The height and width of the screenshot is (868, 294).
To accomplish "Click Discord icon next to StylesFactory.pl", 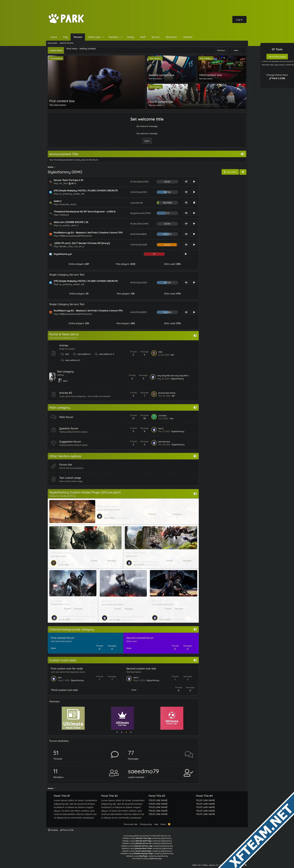I will pyautogui.click(x=51, y=254).
